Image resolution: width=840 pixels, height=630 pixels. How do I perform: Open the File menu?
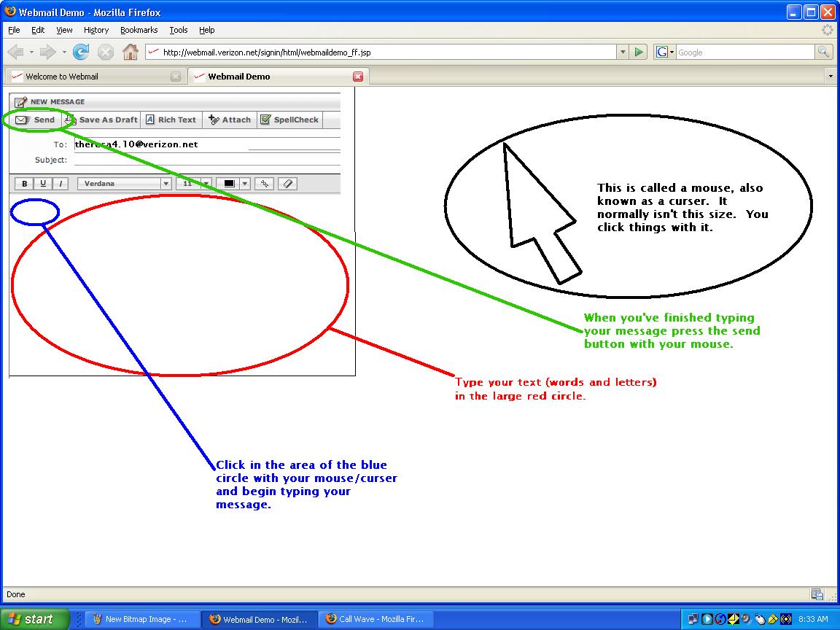pos(14,30)
